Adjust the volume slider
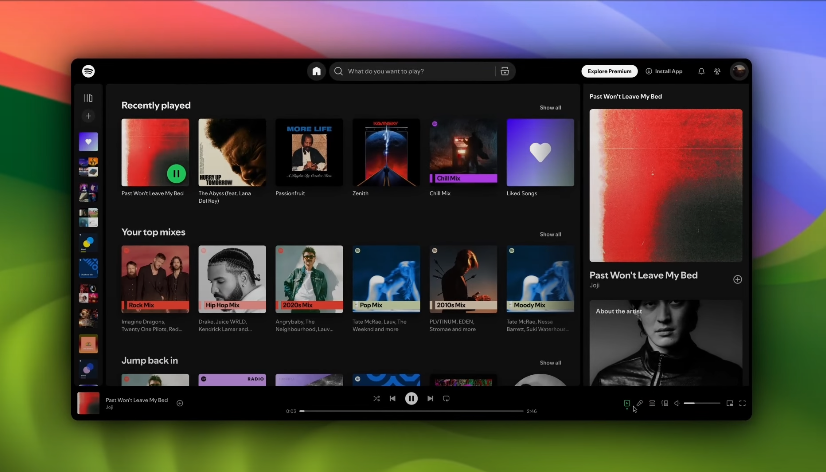Screen dimensions: 826x472 702,403
